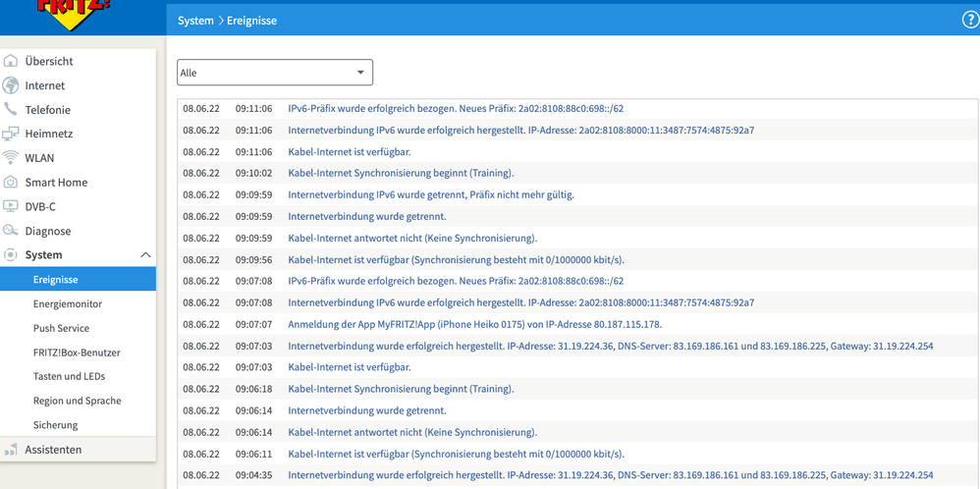Collapse the System menu chevron
Screen dimensions: 980x489
[x=145, y=255]
